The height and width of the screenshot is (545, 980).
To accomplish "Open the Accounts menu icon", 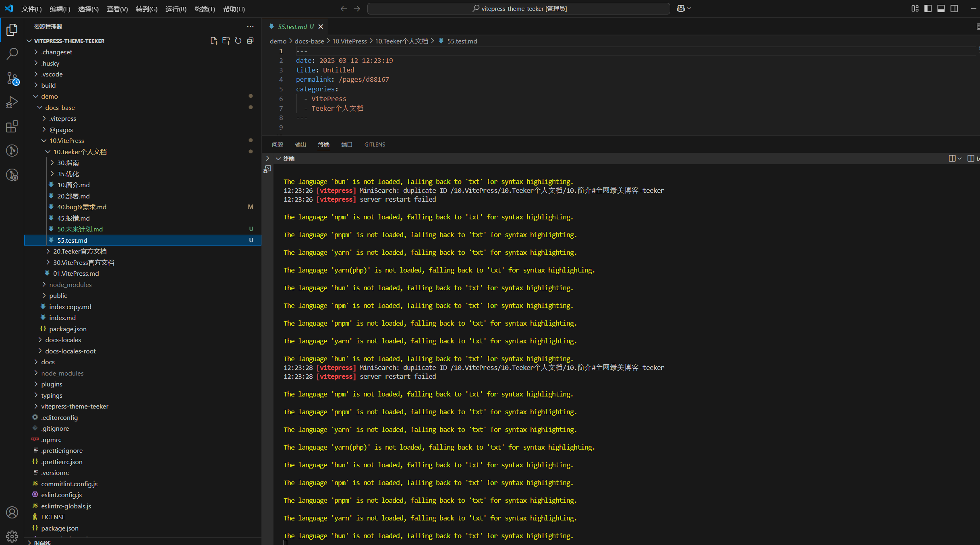I will point(12,512).
